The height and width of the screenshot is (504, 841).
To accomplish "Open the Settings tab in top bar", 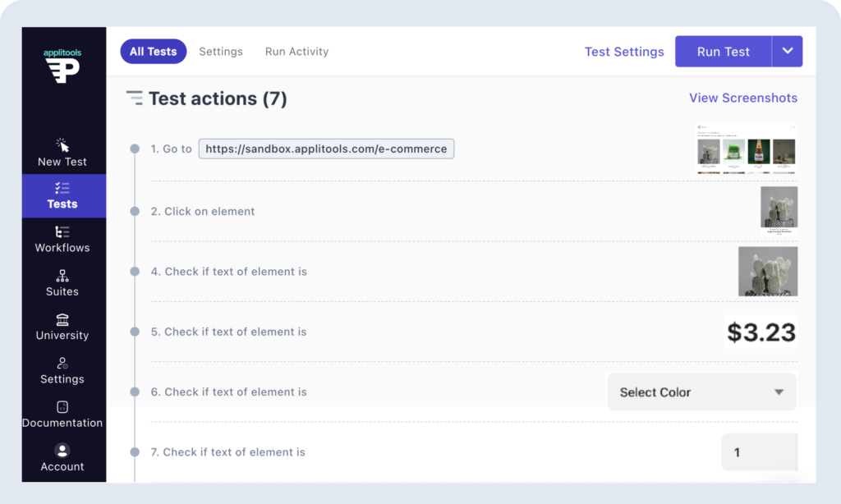I will [x=221, y=52].
